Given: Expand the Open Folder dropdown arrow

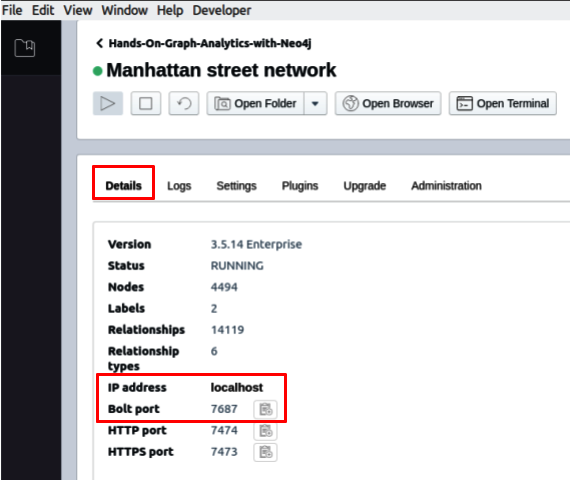Looking at the screenshot, I should pyautogui.click(x=315, y=104).
